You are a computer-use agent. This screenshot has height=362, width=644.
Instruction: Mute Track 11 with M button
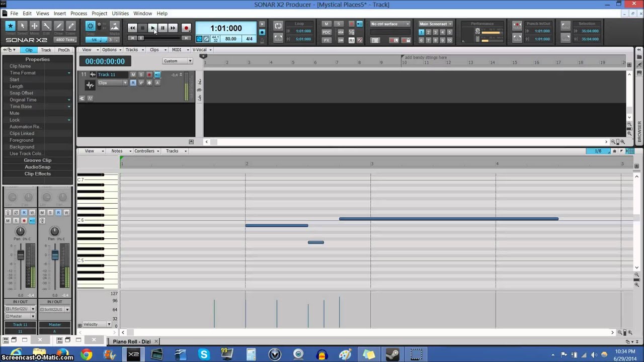tap(133, 74)
